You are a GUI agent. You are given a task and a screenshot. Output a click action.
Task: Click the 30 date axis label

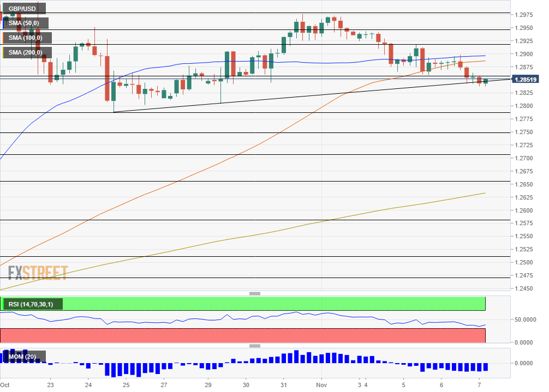pos(246,385)
